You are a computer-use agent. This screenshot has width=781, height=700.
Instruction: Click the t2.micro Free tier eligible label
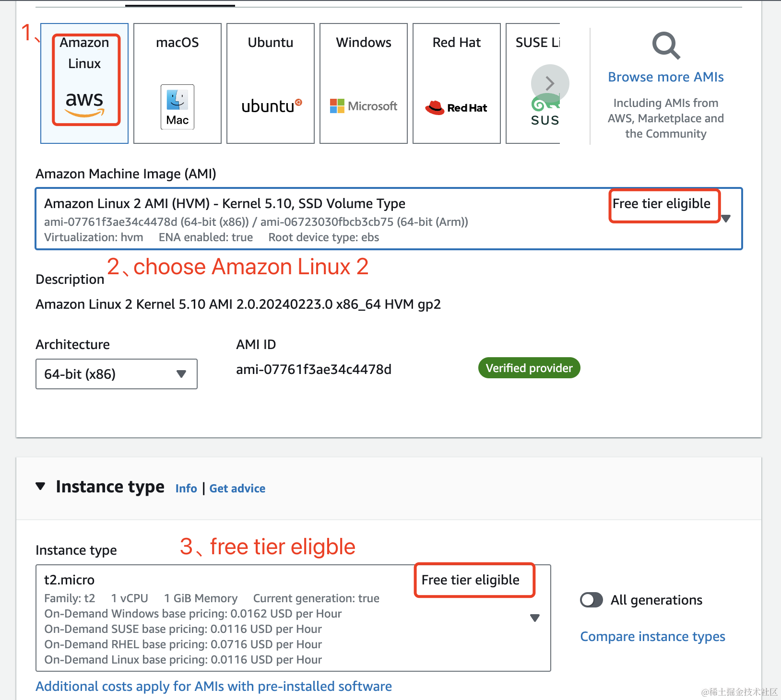coord(471,580)
